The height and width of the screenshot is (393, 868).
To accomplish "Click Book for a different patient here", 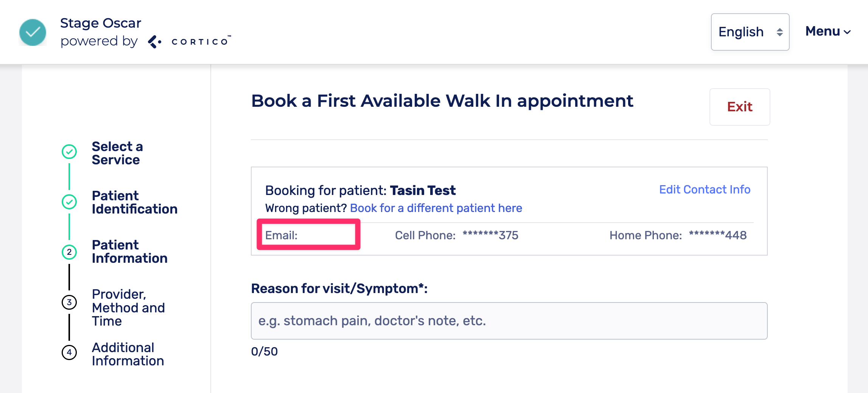I will coord(436,208).
